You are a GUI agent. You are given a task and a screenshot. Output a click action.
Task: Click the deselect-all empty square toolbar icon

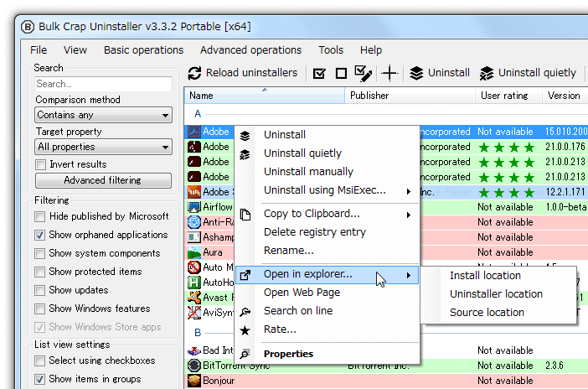[341, 73]
